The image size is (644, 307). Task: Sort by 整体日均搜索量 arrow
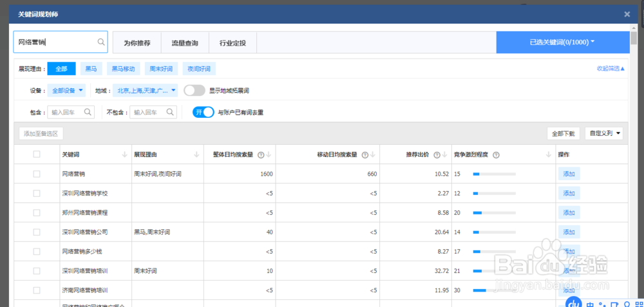coord(269,154)
